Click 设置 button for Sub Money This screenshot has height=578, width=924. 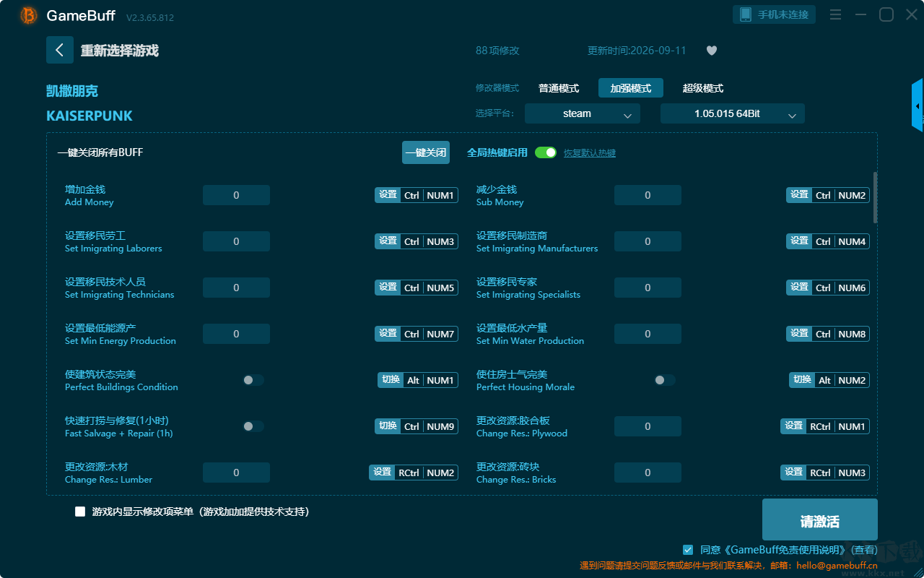click(799, 195)
